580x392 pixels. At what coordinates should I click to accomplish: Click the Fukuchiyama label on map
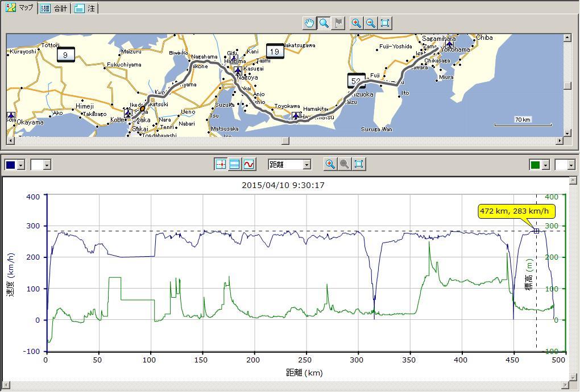pos(125,65)
